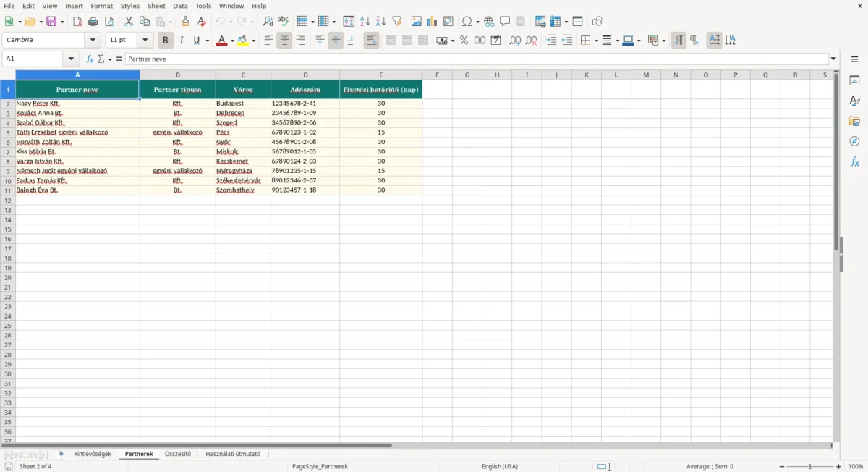
Task: Switch to Használati útmutató sheet tab
Action: point(233,455)
